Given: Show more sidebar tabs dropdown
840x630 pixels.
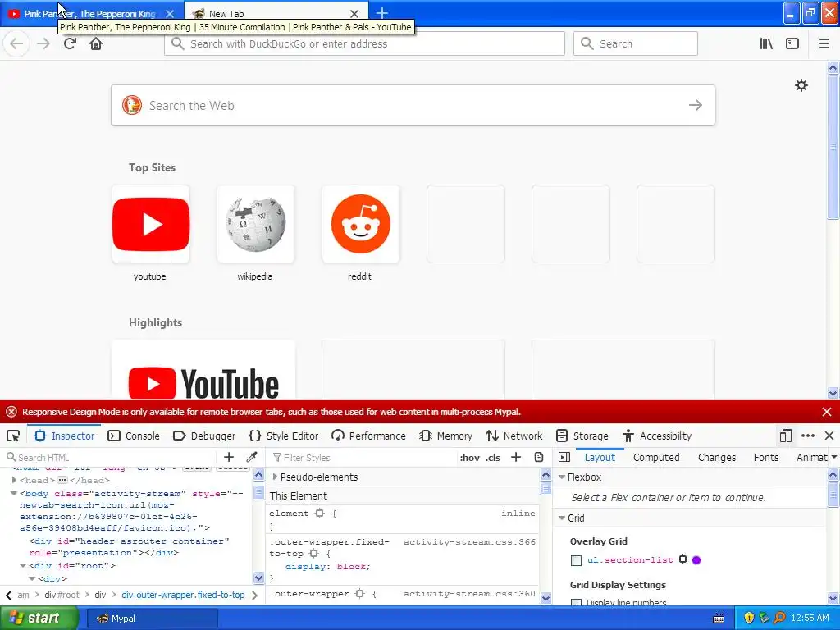Looking at the screenshot, I should 833,458.
